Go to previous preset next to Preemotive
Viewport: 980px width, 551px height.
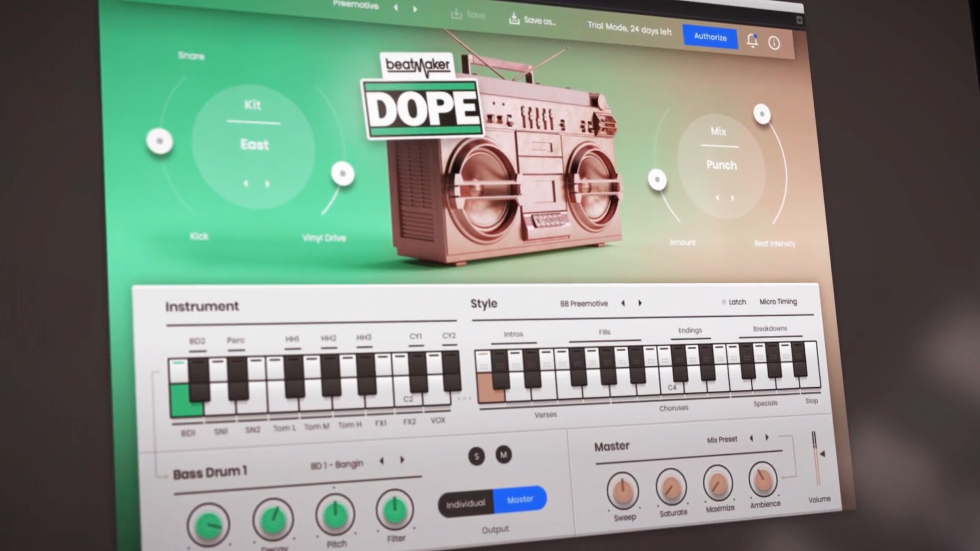tap(396, 8)
